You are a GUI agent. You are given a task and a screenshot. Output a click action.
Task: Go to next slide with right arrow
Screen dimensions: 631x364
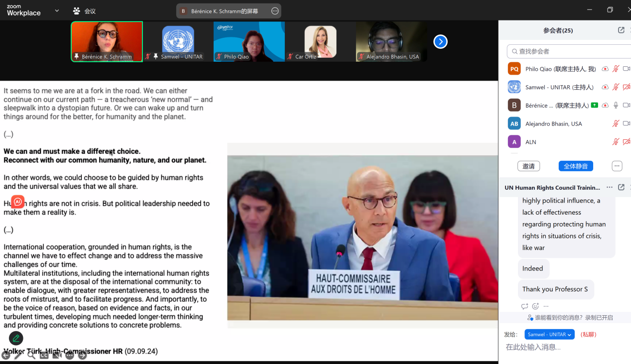(83, 355)
